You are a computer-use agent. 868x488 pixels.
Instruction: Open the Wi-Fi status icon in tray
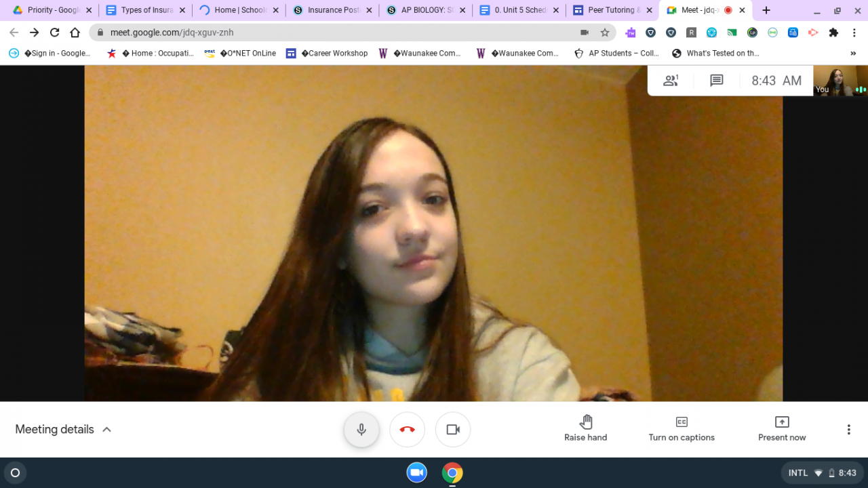tap(818, 473)
